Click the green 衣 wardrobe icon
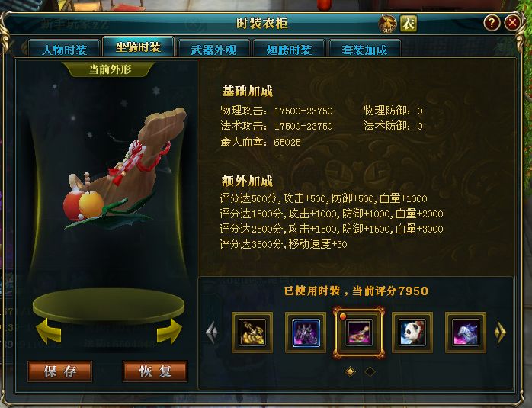The width and height of the screenshot is (532, 408). pyautogui.click(x=409, y=24)
